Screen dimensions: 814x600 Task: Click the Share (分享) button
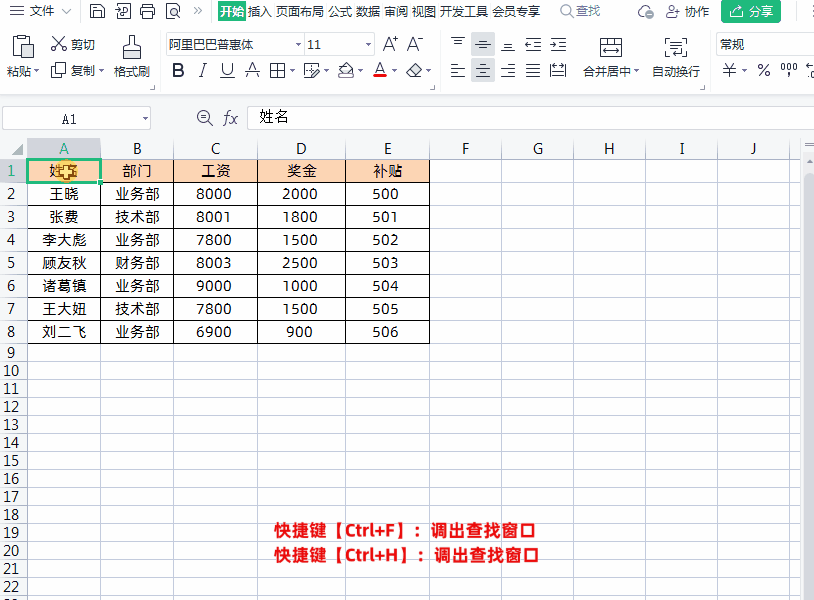751,11
